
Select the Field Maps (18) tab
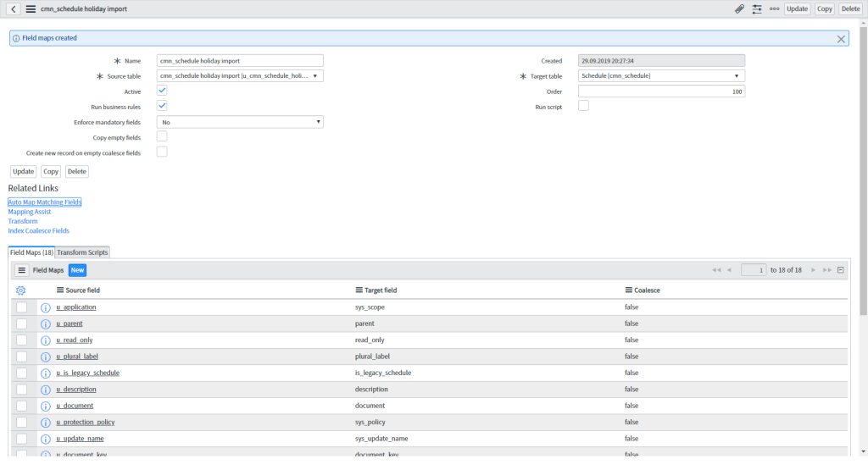point(31,252)
